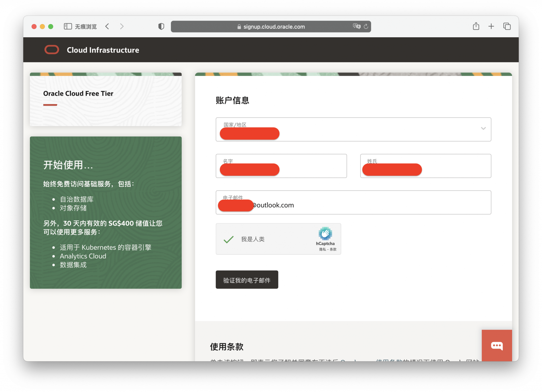The width and height of the screenshot is (542, 392).
Task: Go forward with the browser arrow
Action: click(x=122, y=26)
